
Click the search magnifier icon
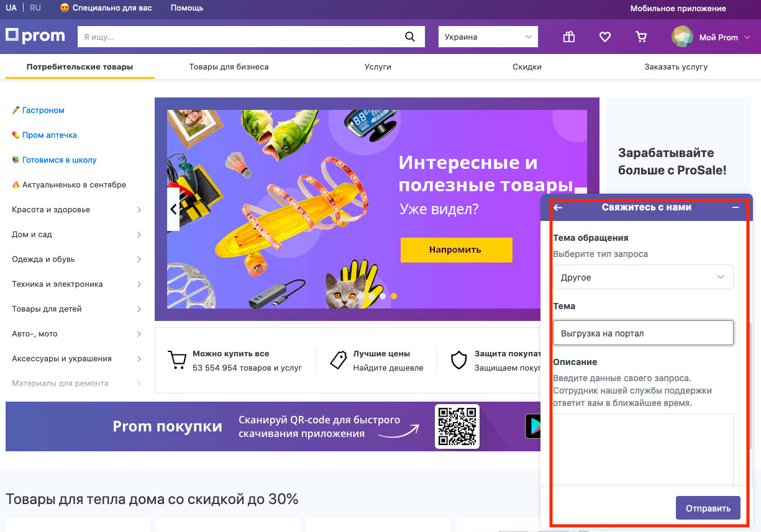[x=410, y=37]
